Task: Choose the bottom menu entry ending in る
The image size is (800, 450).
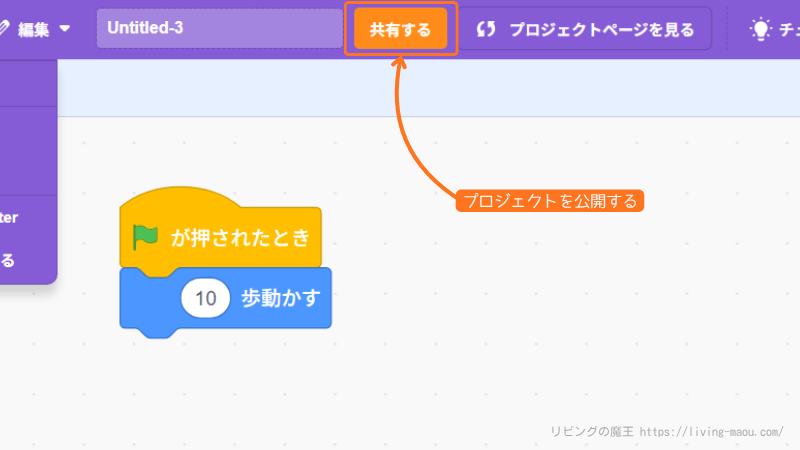Action: (8, 261)
